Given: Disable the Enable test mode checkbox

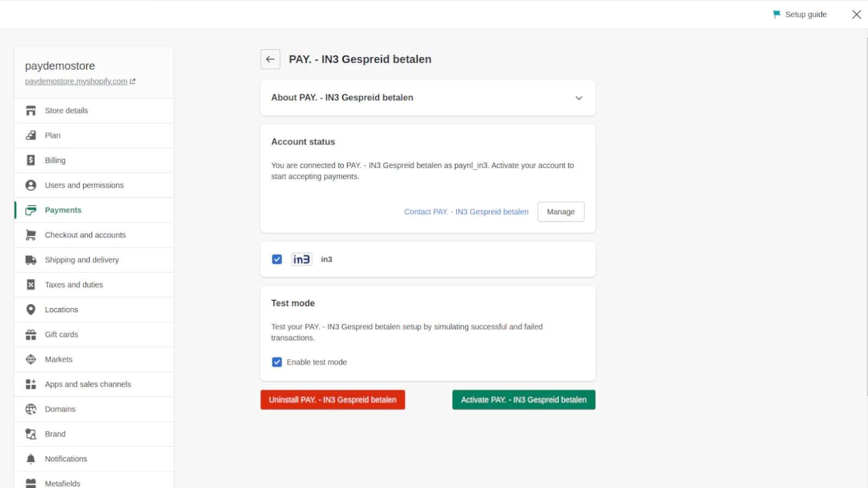Looking at the screenshot, I should (x=277, y=362).
